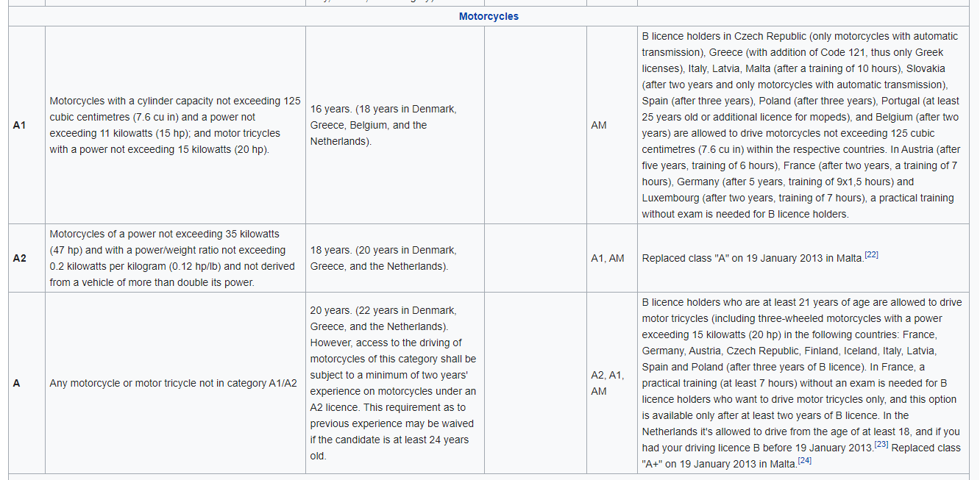Click "Any motorcycle or motor tricycle" description

coord(172,383)
